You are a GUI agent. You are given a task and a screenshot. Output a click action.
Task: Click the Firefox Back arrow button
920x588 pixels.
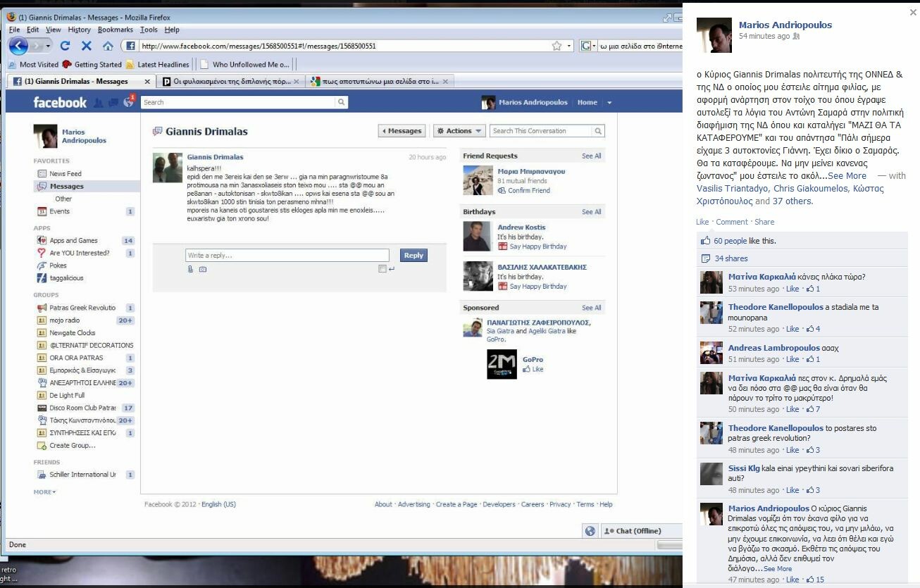coord(18,46)
